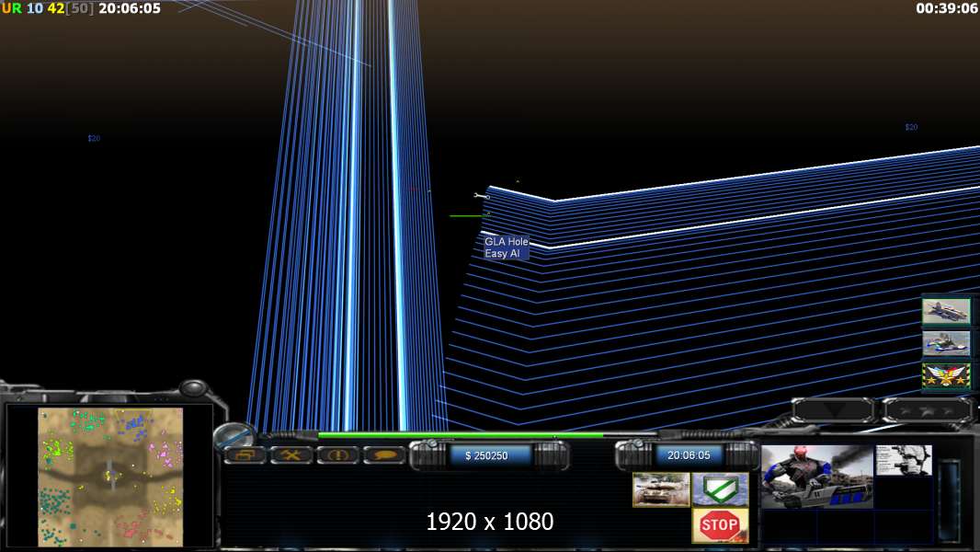This screenshot has height=552, width=980.
Task: Activate the top aircraft special power shortcut
Action: (x=946, y=311)
